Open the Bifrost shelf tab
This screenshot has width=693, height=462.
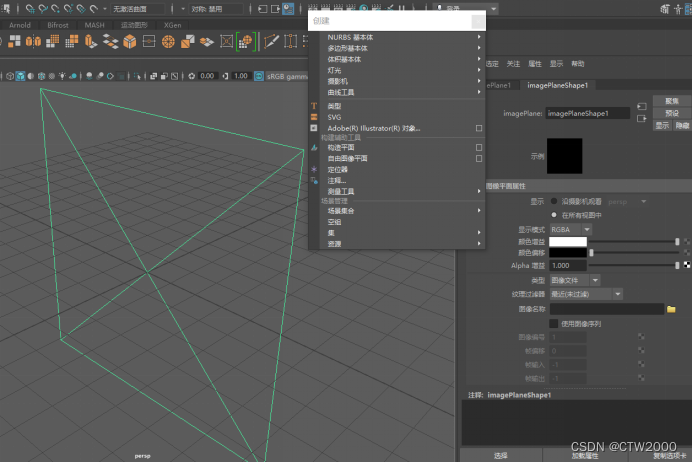tap(58, 25)
